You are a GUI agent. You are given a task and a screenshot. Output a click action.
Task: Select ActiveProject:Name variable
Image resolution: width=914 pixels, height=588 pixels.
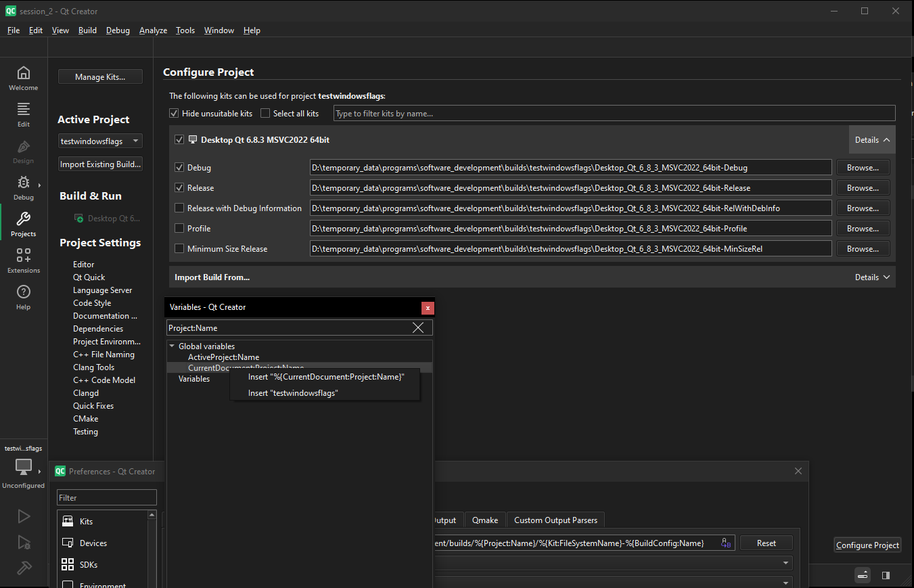(224, 357)
